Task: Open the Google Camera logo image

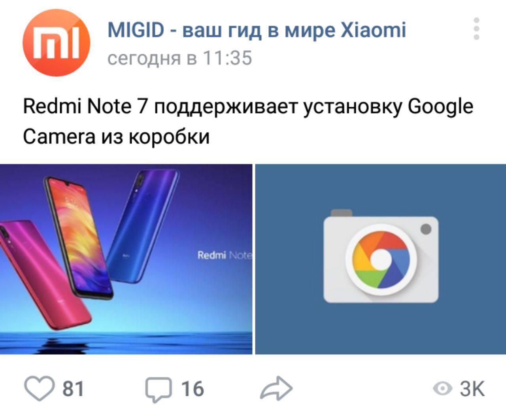Action: [x=381, y=259]
